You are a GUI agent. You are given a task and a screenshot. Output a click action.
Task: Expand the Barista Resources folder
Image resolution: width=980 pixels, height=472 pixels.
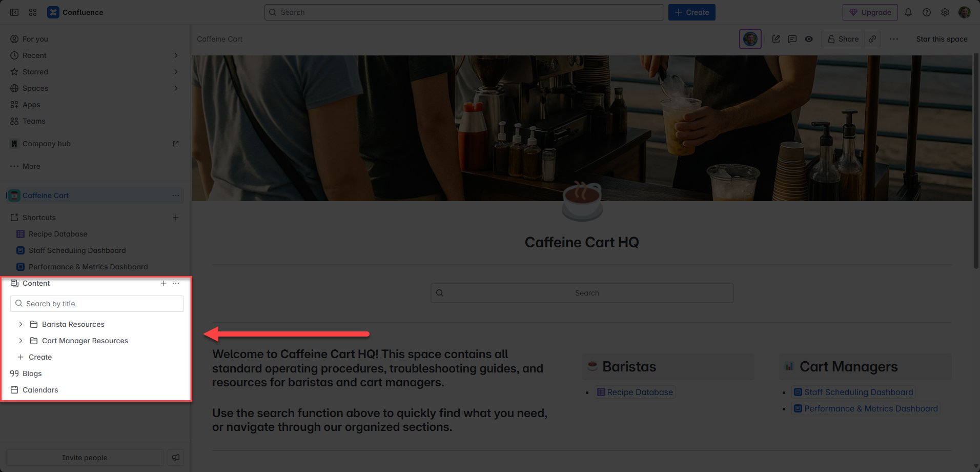click(x=21, y=324)
